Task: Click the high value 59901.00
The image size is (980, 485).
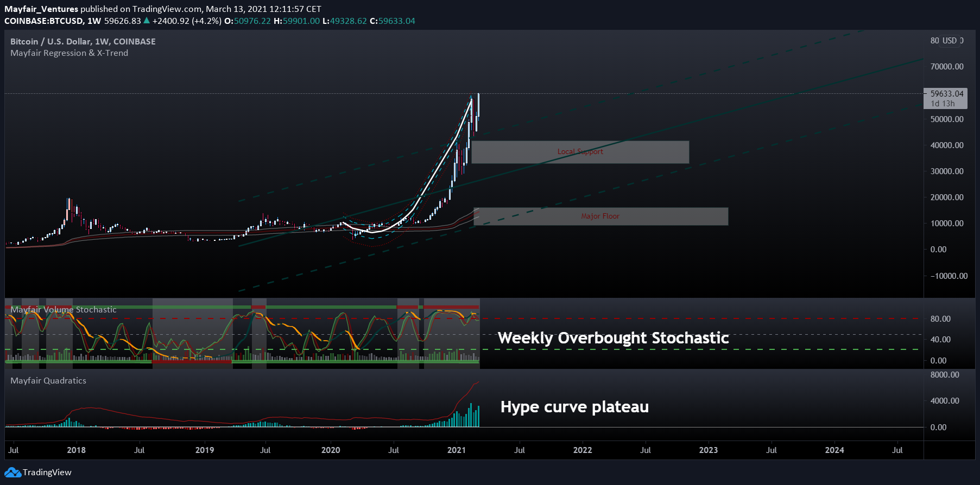Action: pyautogui.click(x=301, y=21)
